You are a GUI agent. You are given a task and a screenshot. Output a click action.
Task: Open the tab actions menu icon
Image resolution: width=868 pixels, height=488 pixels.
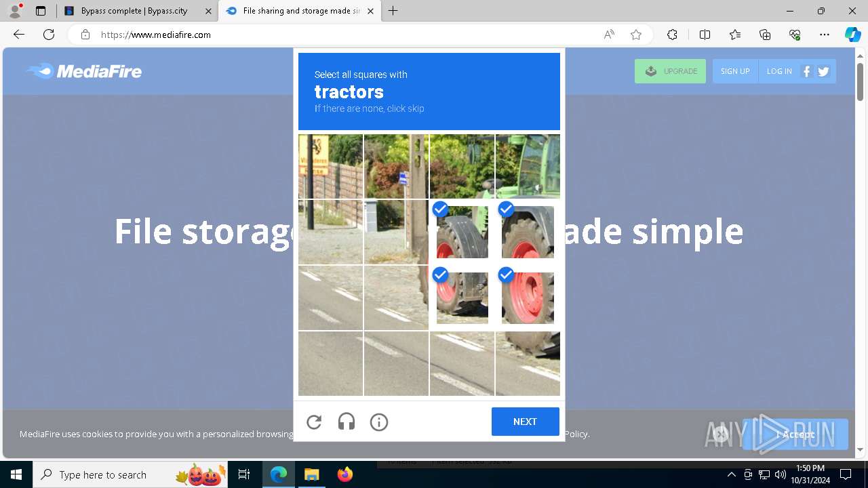41,11
